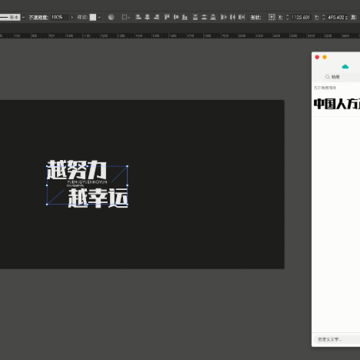
Task: Click Horizontal Distribute Right icon
Action: click(x=242, y=17)
